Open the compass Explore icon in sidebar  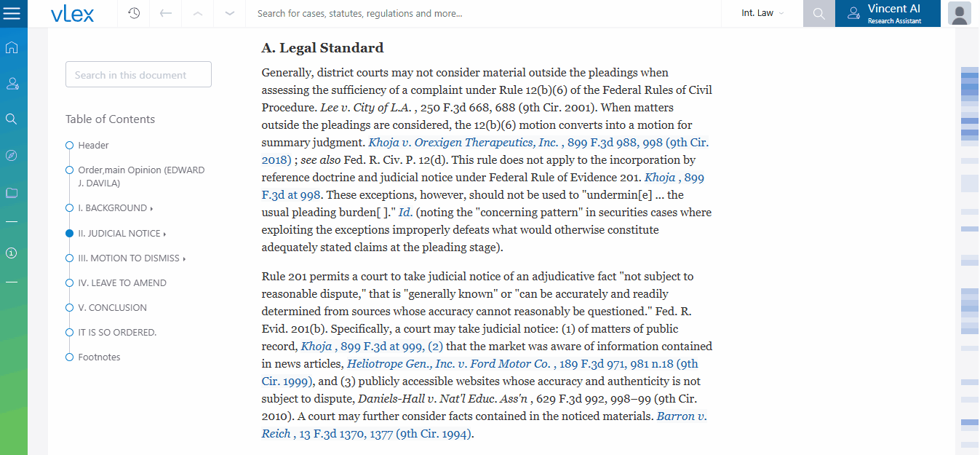(12, 155)
